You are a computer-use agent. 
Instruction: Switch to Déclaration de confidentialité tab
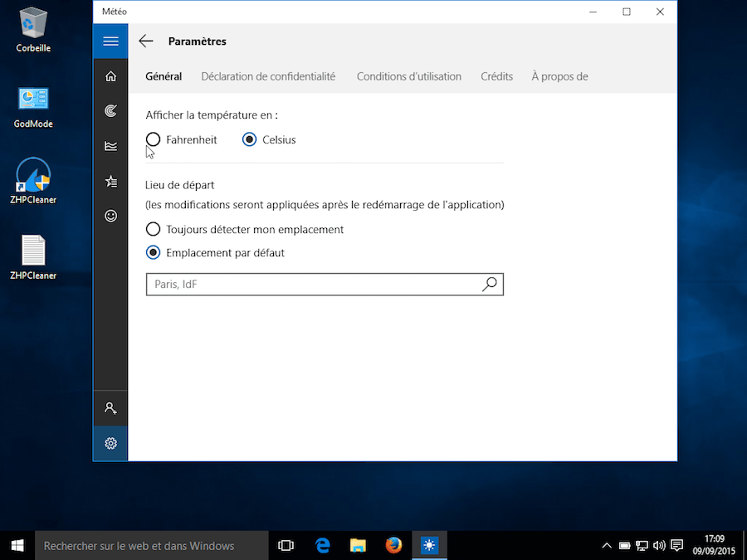pos(268,76)
